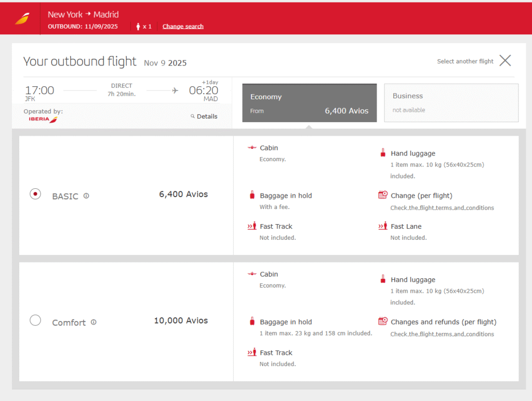The image size is (532, 401).
Task: Click Select another flight text
Action: pyautogui.click(x=465, y=61)
